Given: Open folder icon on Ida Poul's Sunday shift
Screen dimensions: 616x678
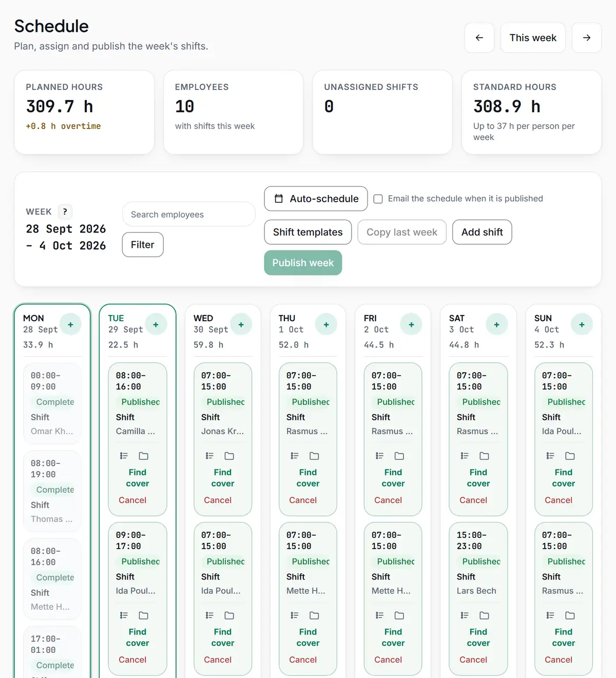Looking at the screenshot, I should (x=570, y=456).
